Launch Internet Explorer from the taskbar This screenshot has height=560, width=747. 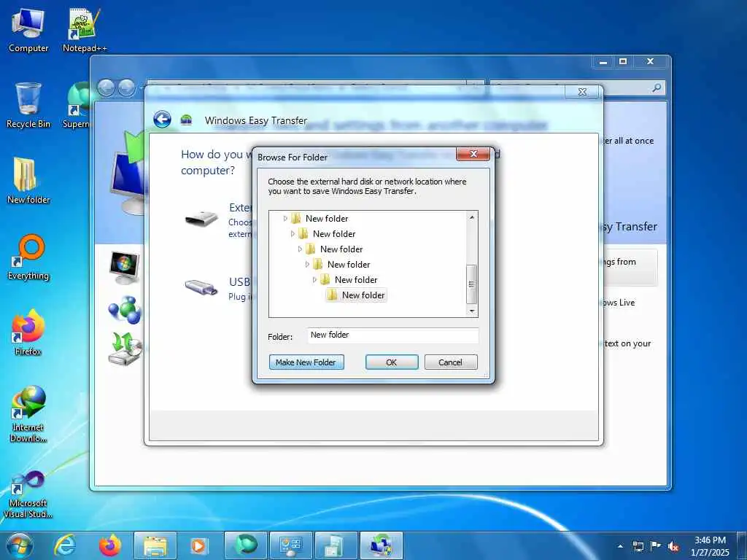(x=65, y=545)
